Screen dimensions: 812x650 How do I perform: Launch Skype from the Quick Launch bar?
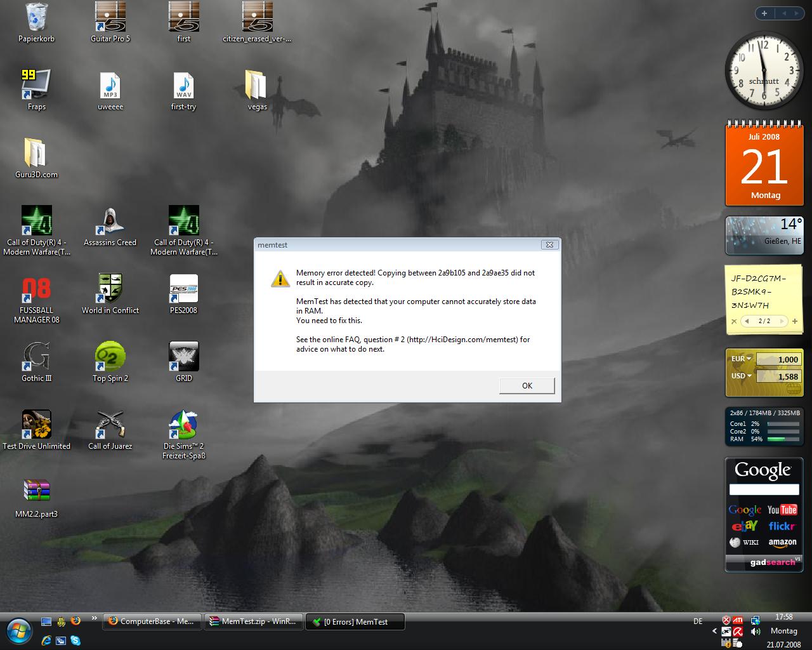(x=75, y=640)
